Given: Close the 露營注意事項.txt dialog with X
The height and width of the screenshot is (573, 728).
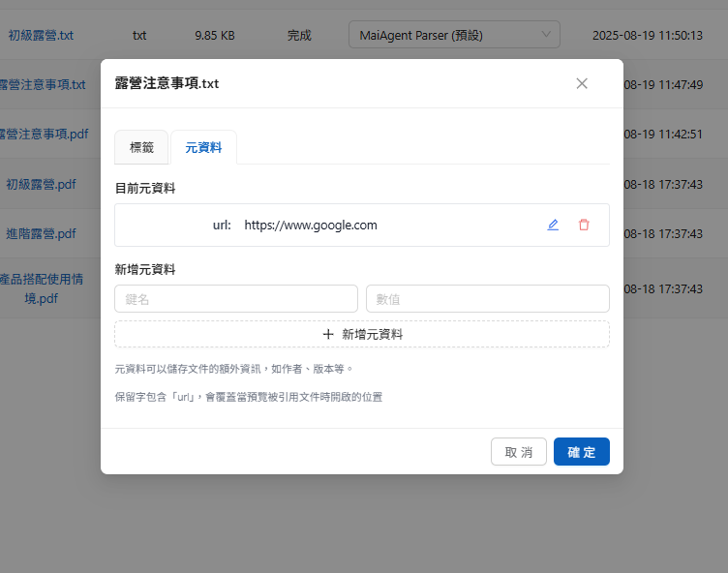Looking at the screenshot, I should tap(582, 83).
